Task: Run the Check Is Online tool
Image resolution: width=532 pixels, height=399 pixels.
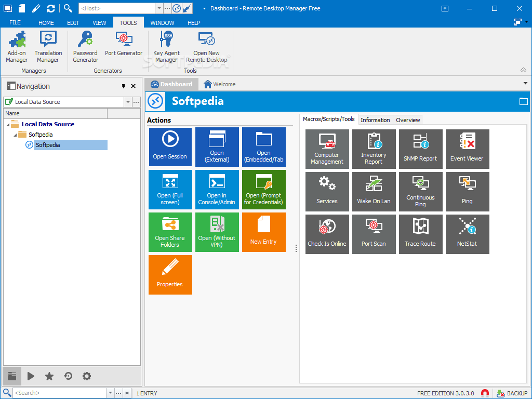Action: click(x=327, y=234)
